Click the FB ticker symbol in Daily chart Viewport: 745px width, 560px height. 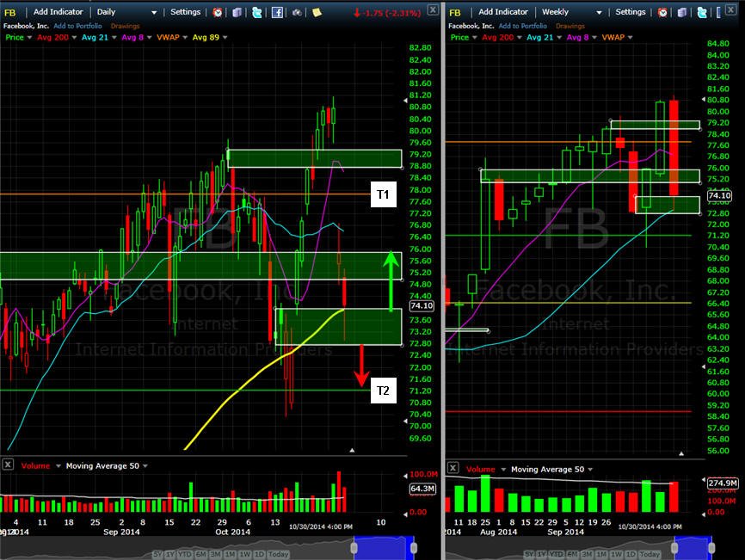[x=10, y=12]
